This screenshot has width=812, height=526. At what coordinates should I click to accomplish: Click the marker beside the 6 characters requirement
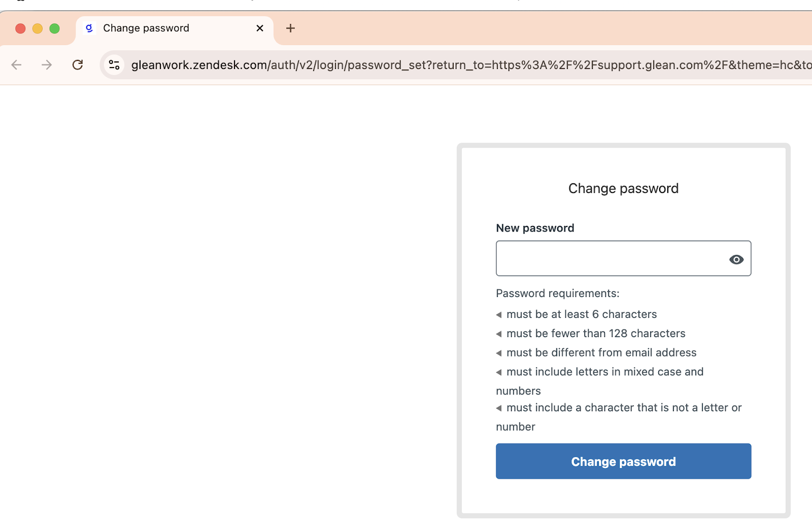498,315
